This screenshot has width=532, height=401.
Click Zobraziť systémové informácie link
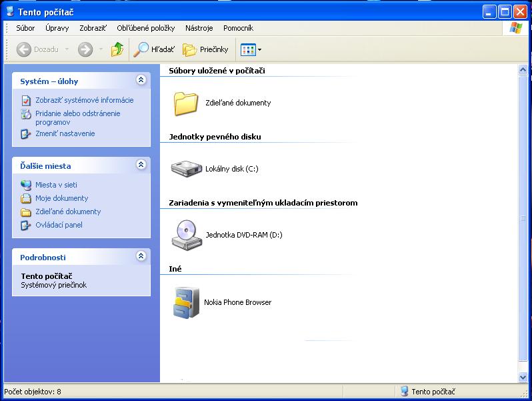pyautogui.click(x=84, y=100)
